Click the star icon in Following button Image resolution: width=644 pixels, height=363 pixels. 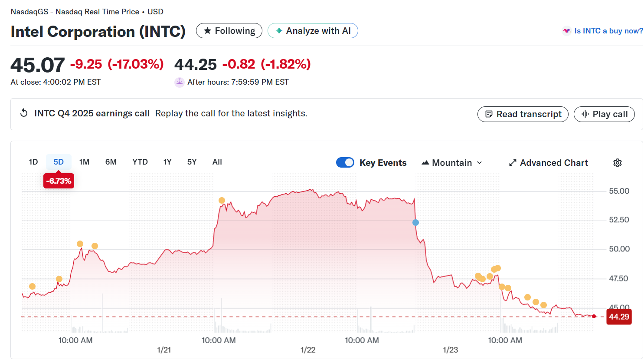pyautogui.click(x=208, y=31)
